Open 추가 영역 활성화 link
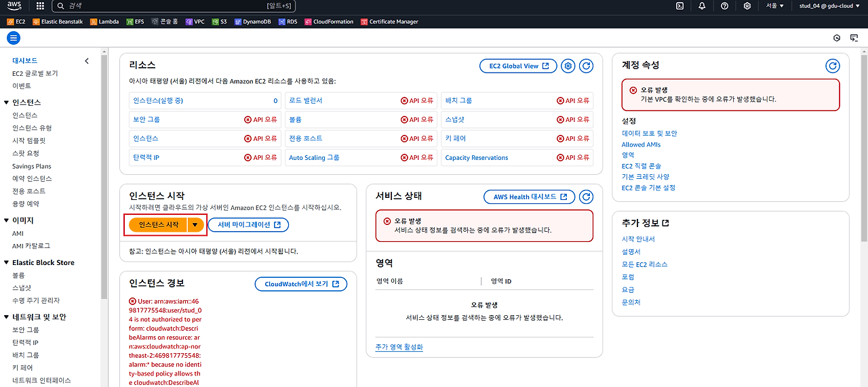Image resolution: width=868 pixels, height=387 pixels. pos(399,347)
